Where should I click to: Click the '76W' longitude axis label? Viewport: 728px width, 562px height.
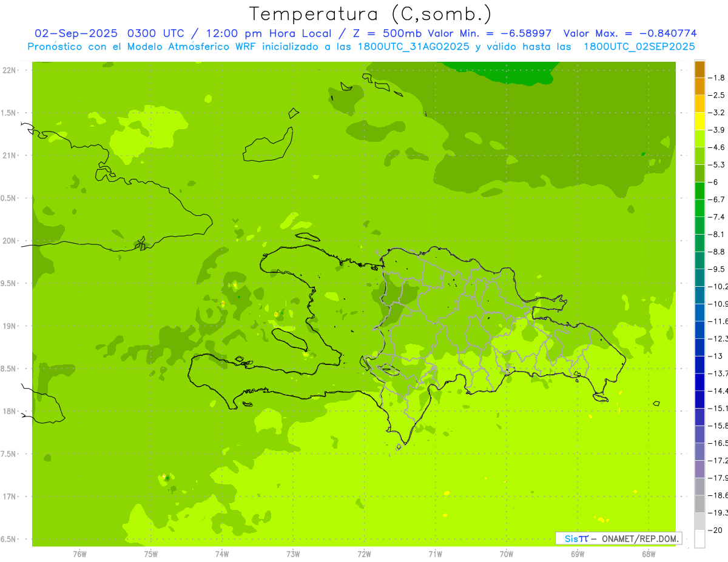(79, 554)
